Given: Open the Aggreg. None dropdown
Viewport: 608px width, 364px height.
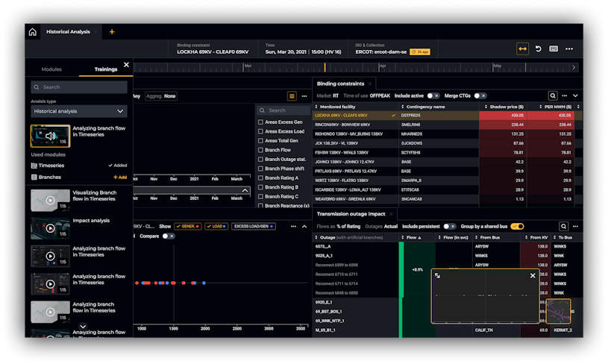Looking at the screenshot, I should (161, 96).
